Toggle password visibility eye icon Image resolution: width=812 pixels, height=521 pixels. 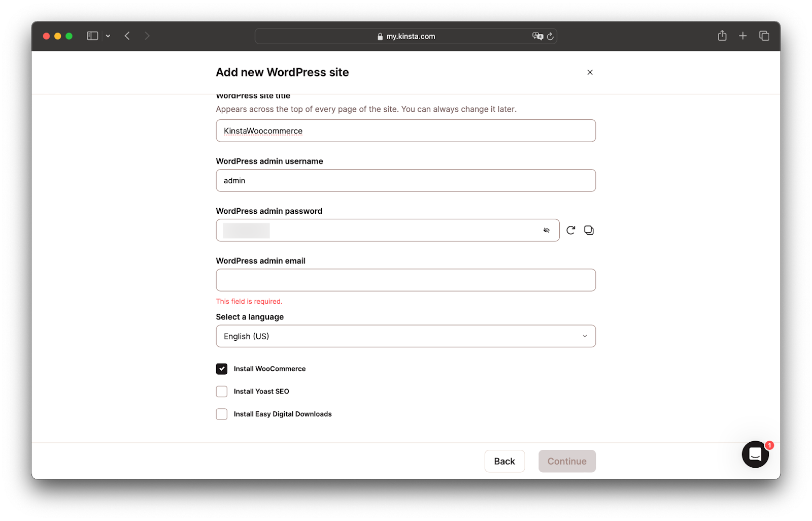pyautogui.click(x=547, y=230)
